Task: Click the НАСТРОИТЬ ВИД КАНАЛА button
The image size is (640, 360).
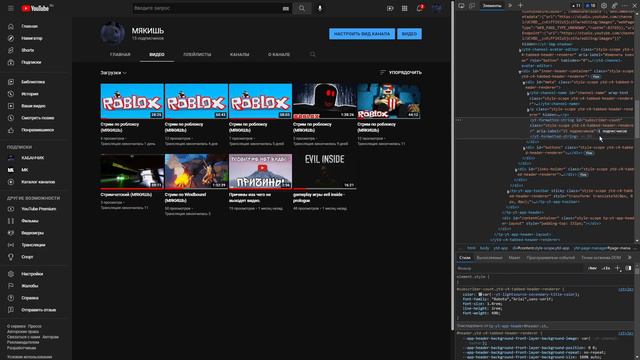Action: tap(362, 34)
